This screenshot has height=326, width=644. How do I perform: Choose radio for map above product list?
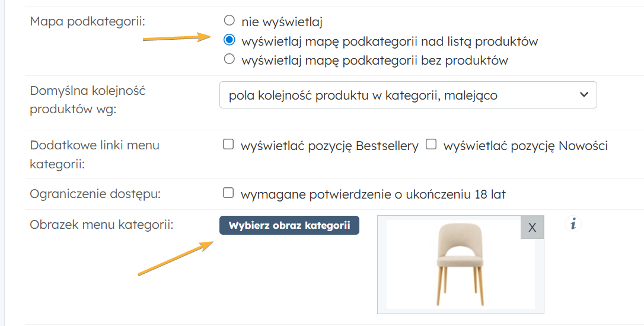(229, 40)
